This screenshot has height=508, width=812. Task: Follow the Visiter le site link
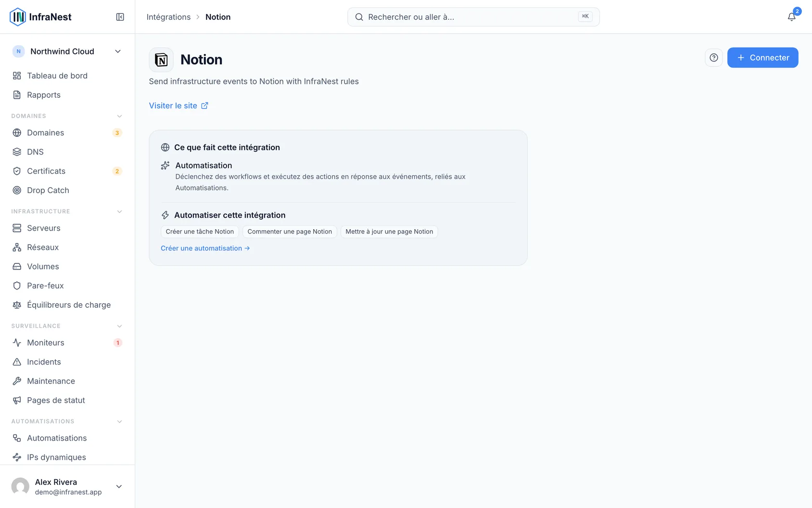click(x=178, y=105)
